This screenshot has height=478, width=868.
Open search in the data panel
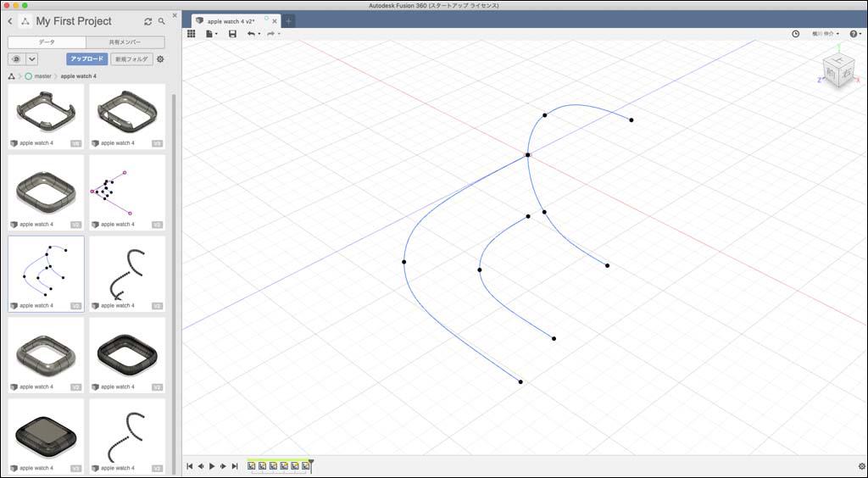pyautogui.click(x=162, y=21)
